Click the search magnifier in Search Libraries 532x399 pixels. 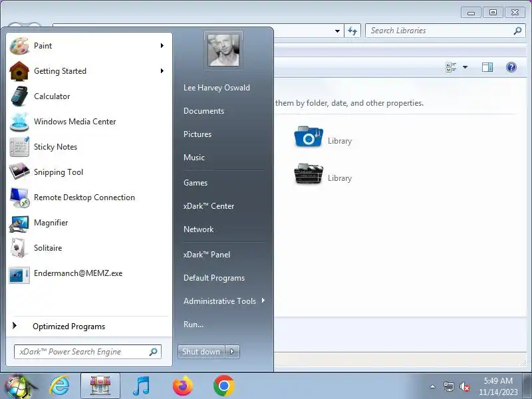point(517,31)
